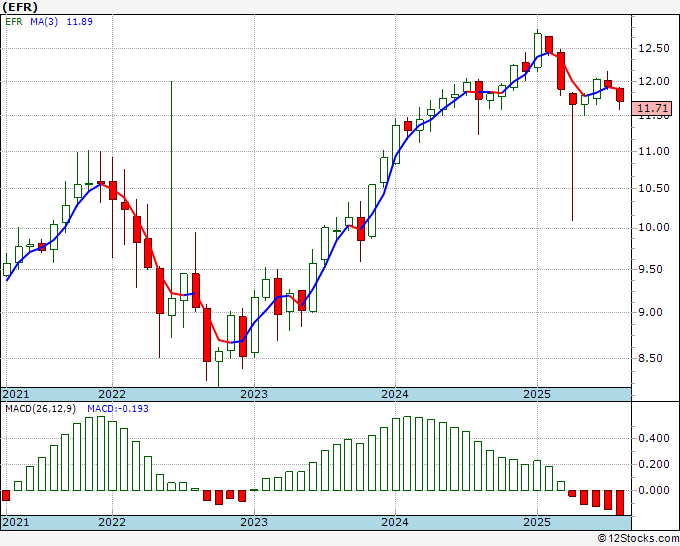Click the MA(3) indicator label
Image resolution: width=680 pixels, height=546 pixels.
click(44, 22)
